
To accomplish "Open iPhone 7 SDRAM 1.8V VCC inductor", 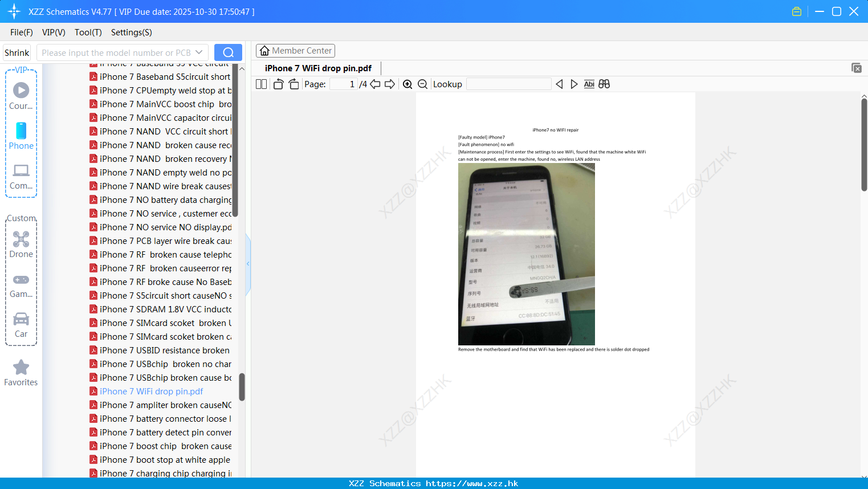I will 160,309.
